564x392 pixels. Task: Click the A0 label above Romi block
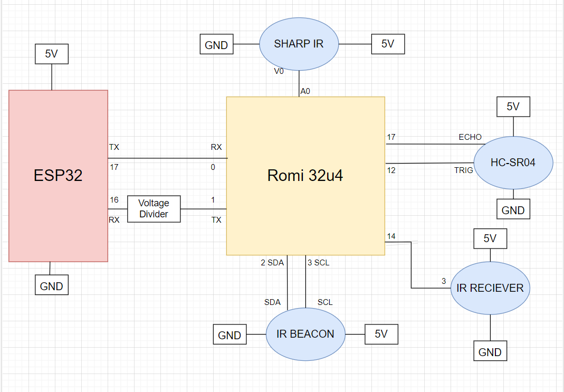click(x=305, y=91)
